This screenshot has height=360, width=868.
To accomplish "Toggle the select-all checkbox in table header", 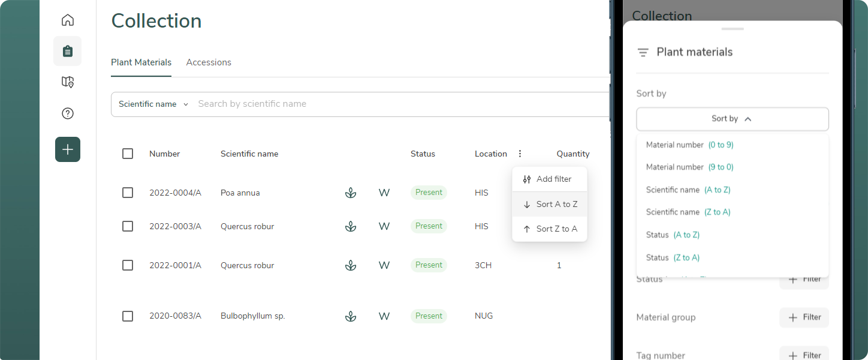I will coord(128,154).
